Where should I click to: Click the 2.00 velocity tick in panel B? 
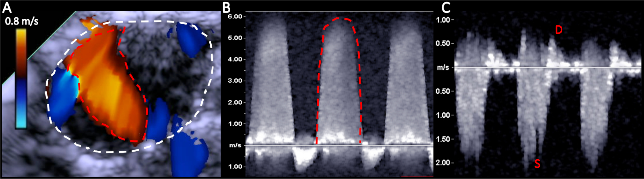(235, 102)
